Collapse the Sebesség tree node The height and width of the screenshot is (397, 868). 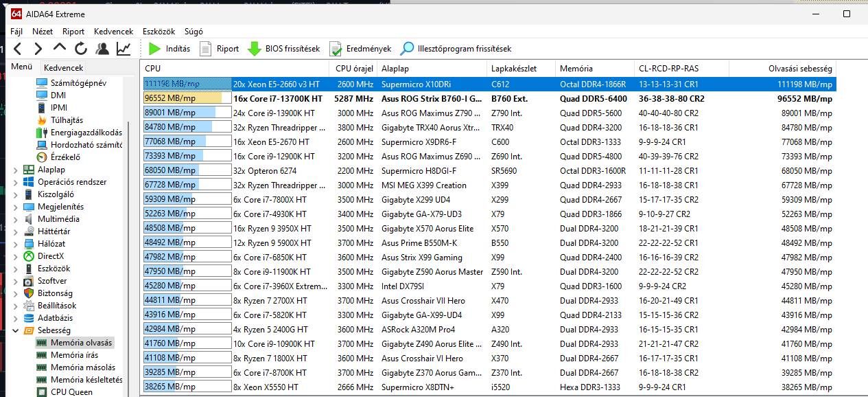16,330
